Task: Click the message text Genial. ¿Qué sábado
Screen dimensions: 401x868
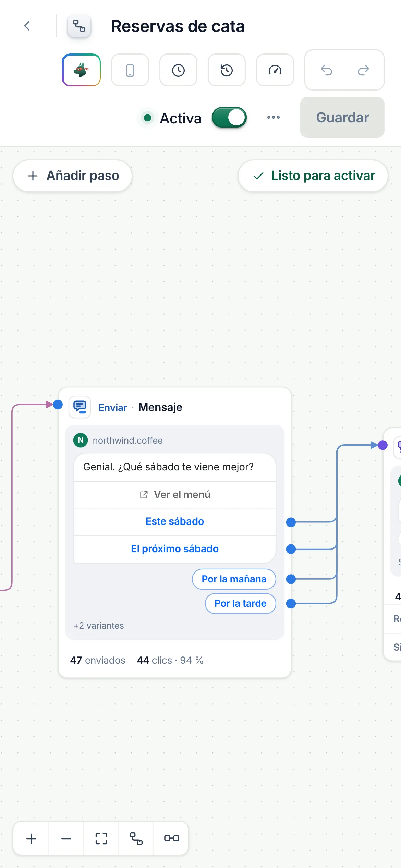Action: pos(168,467)
